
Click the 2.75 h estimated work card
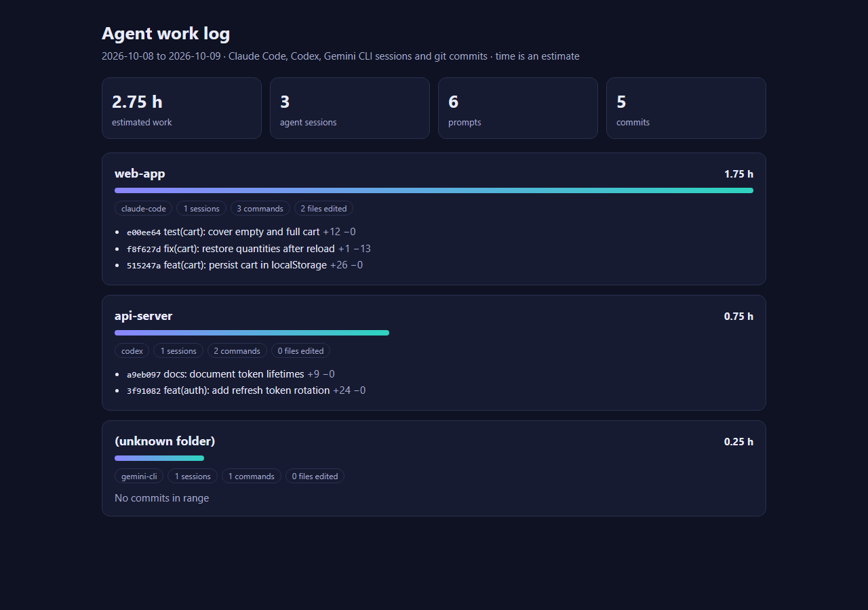[x=182, y=108]
